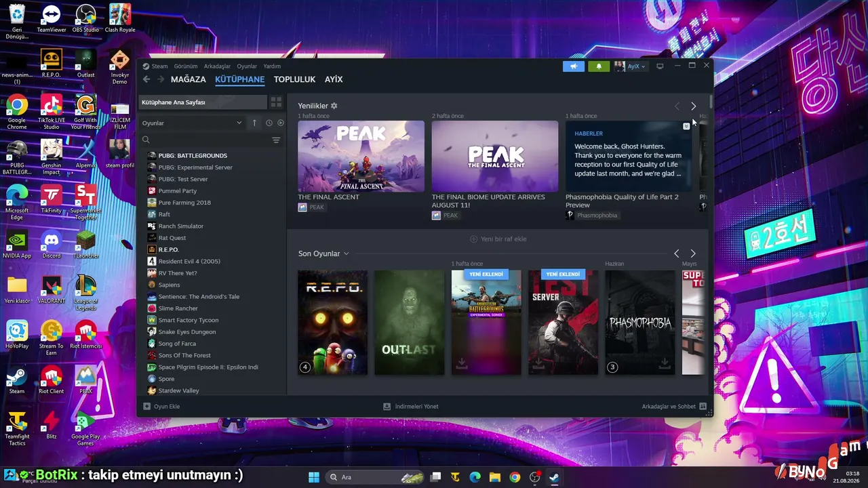
Task: Launch Big Picture mode from the Steam header
Action: (660, 66)
